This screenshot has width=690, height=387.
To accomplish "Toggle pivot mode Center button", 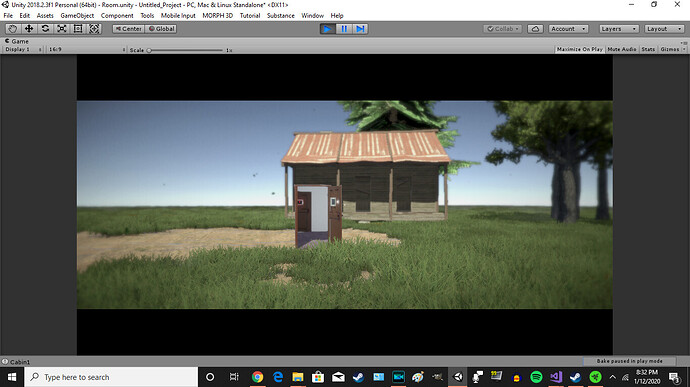I will 128,29.
